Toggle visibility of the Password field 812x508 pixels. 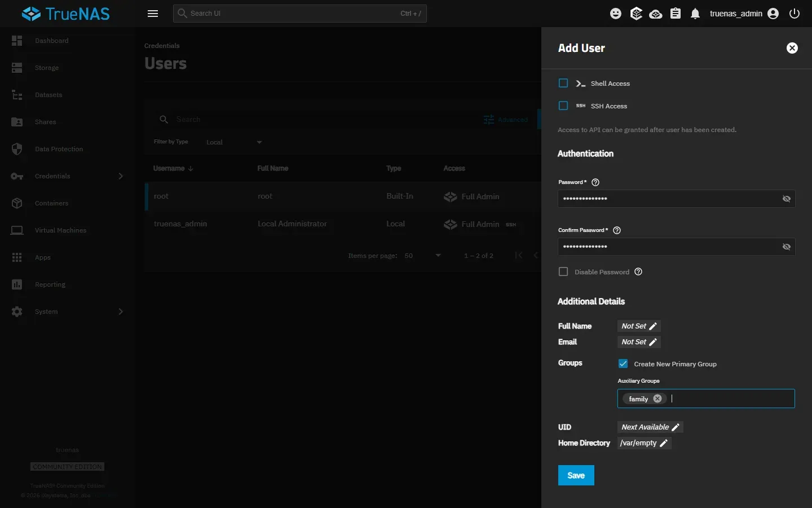[787, 199]
